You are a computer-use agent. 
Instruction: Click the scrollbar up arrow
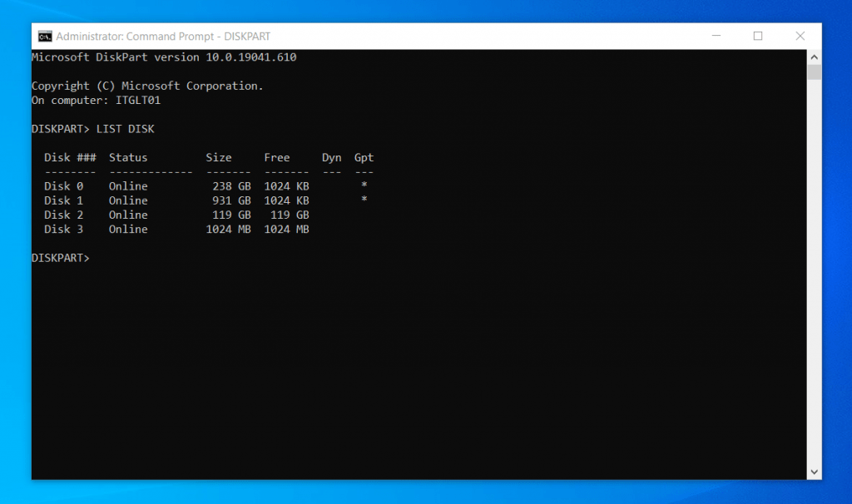pos(814,57)
